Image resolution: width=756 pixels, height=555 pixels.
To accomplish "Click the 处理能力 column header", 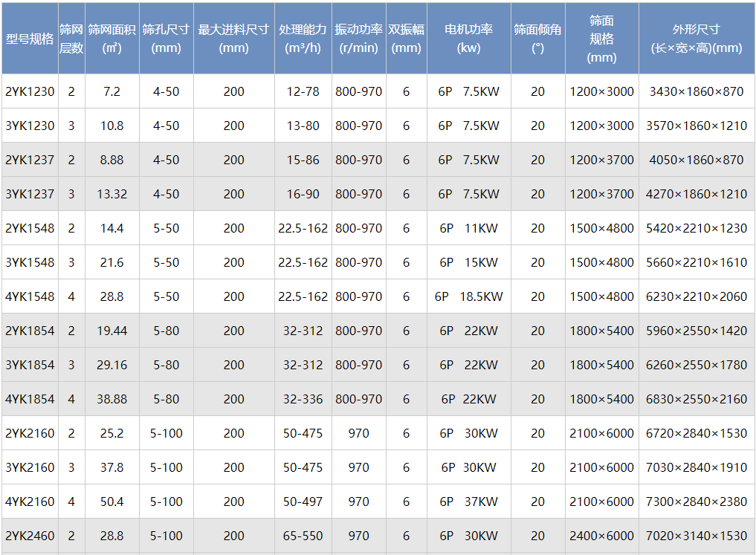I will tap(303, 39).
